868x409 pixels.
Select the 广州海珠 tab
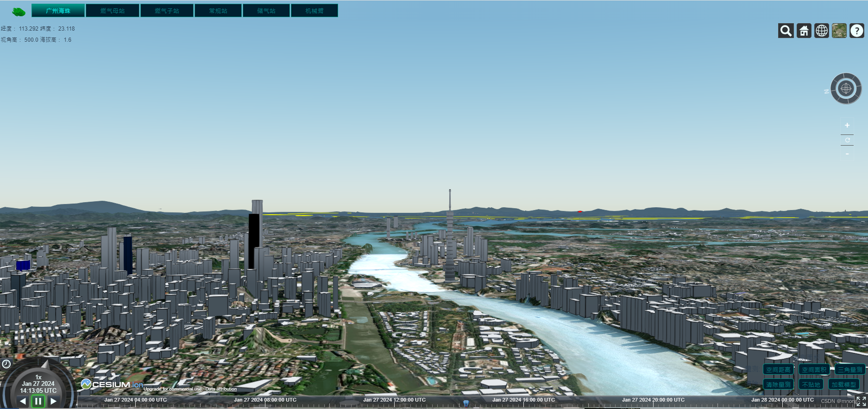click(x=58, y=11)
